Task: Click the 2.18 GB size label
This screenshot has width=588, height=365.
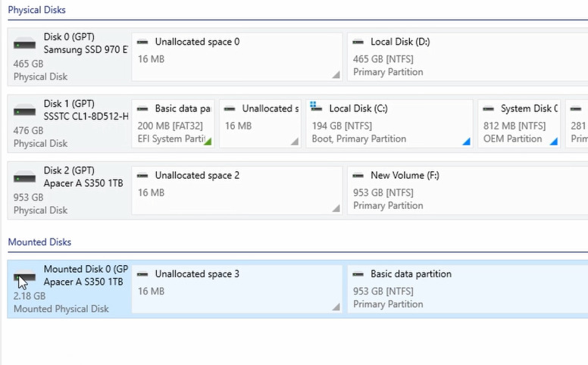Action: [x=30, y=296]
